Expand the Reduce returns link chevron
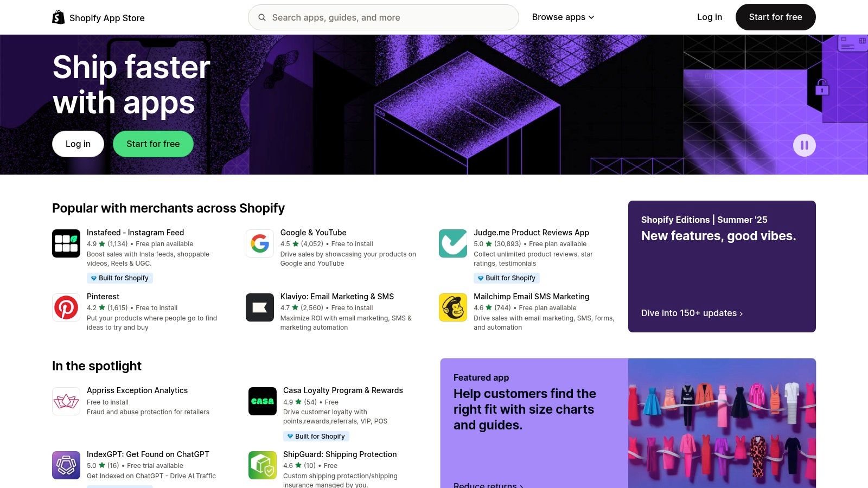The height and width of the screenshot is (488, 868). click(521, 486)
